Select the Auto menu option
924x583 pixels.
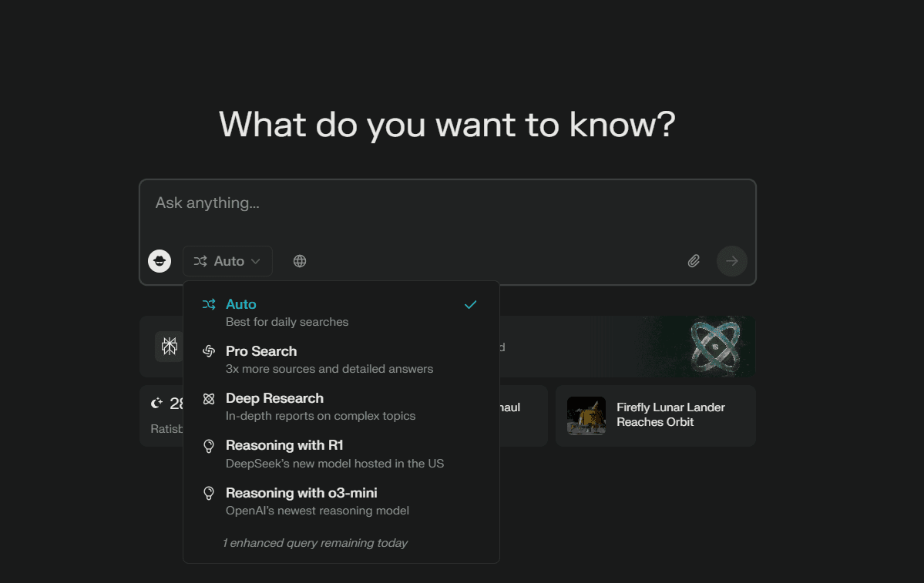tap(341, 313)
